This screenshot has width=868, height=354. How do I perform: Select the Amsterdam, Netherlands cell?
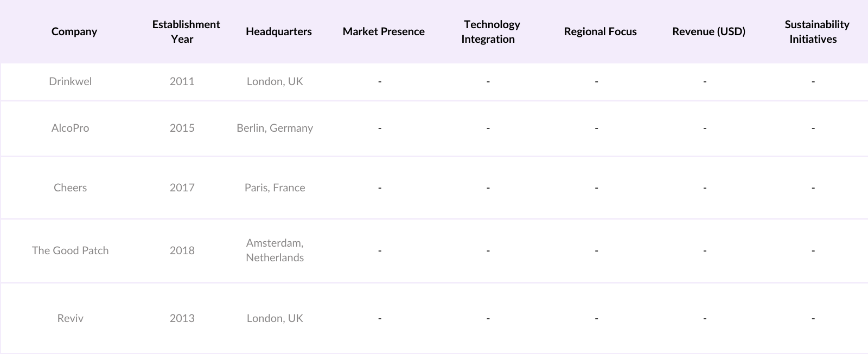click(x=275, y=250)
